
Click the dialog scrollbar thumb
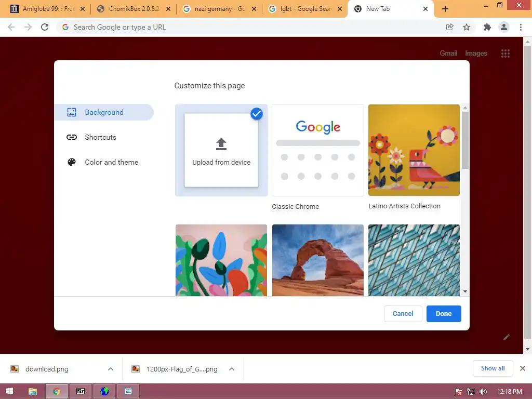click(465, 140)
